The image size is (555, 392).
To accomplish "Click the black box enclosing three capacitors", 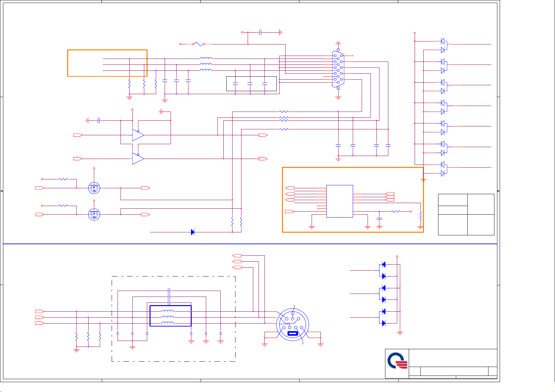I will (251, 84).
